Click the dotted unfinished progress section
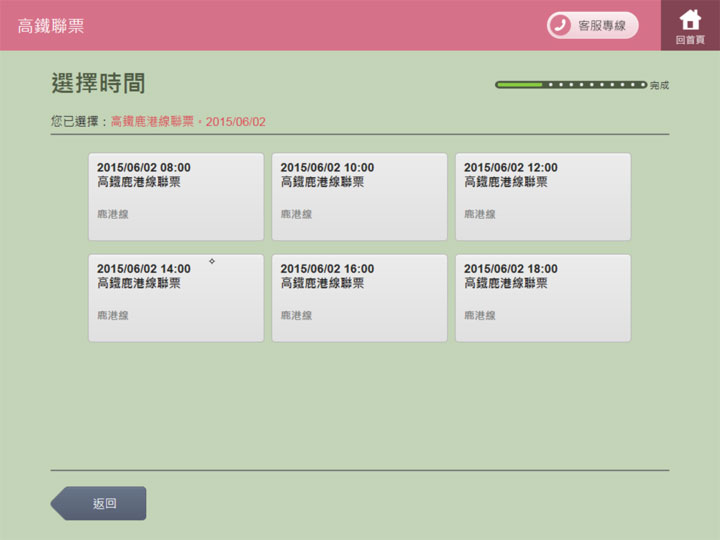 pyautogui.click(x=596, y=85)
